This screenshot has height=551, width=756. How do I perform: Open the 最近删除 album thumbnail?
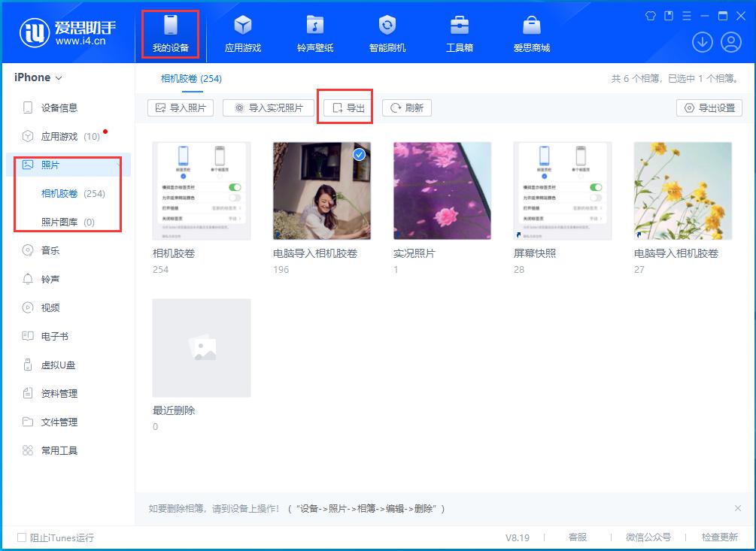[201, 347]
